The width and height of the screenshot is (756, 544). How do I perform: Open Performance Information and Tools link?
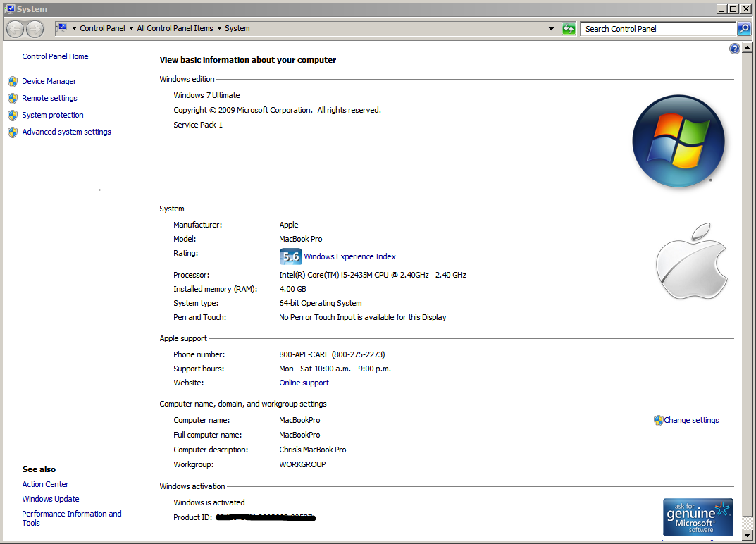click(x=71, y=519)
